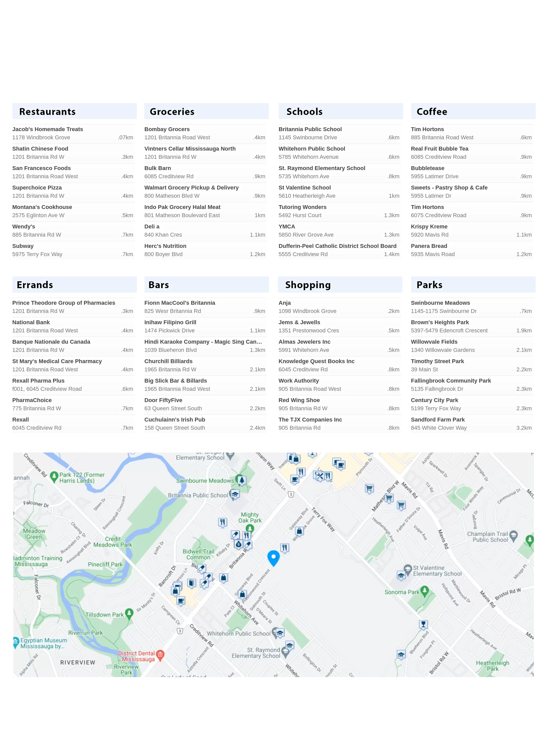Click the bank money bag marker
Screen dimensions: 560x747
coord(238,544)
